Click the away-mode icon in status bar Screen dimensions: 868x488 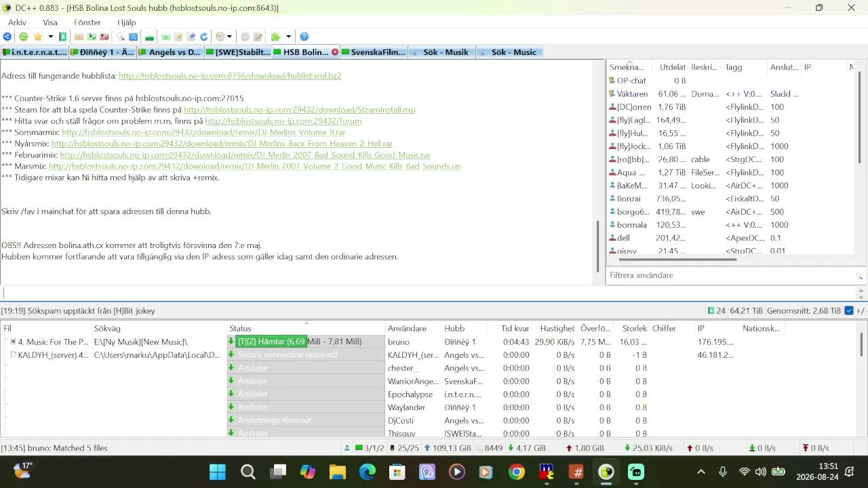[347, 448]
